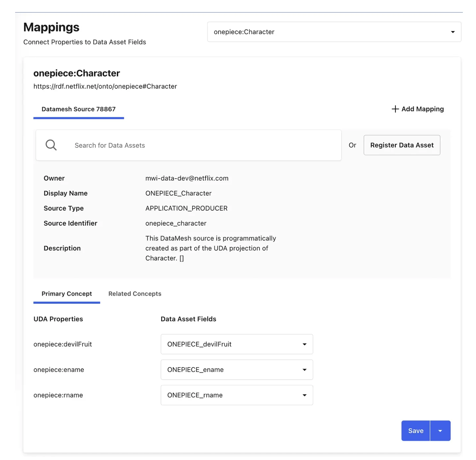Select the Primary Concept tab

[66, 294]
